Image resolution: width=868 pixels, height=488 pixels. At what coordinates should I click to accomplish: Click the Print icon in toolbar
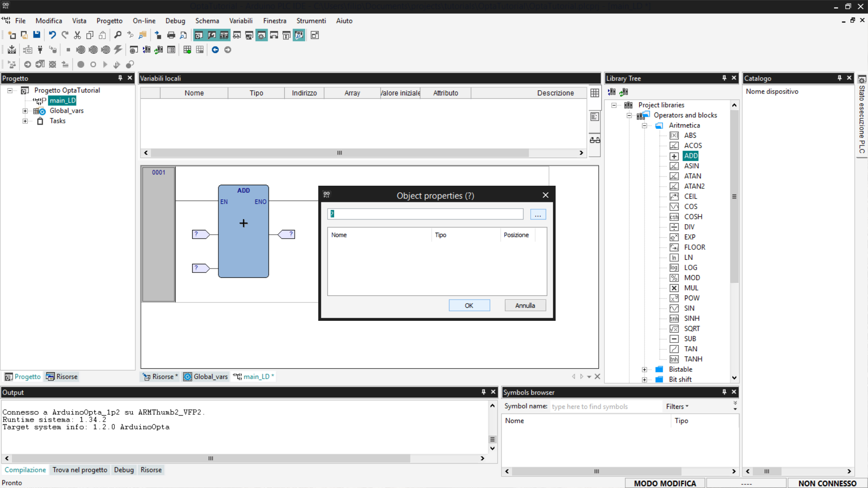click(171, 35)
